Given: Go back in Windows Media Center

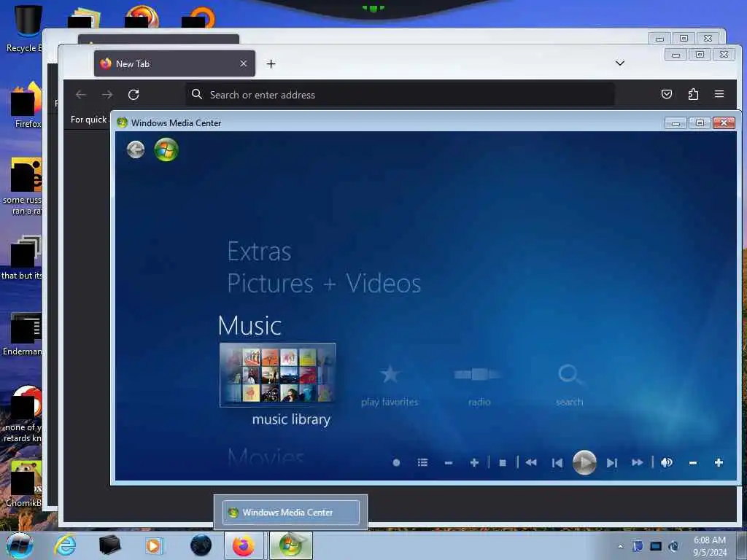Looking at the screenshot, I should coord(136,150).
